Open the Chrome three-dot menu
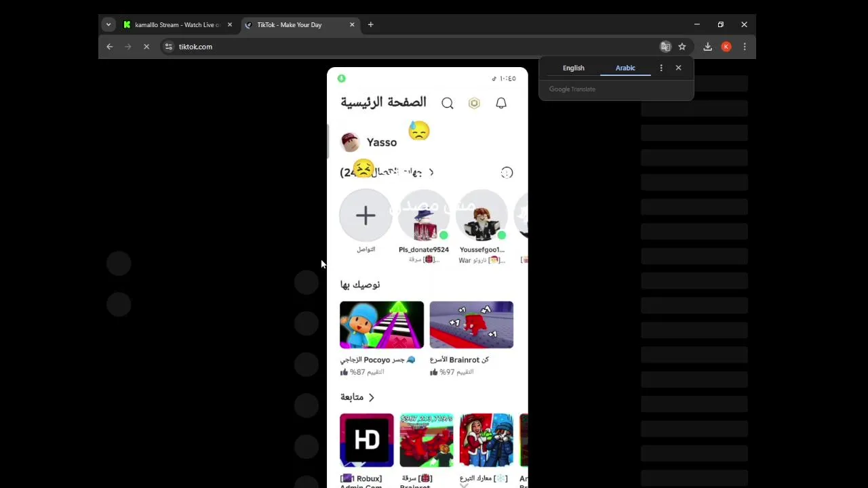The image size is (868, 488). tap(745, 47)
